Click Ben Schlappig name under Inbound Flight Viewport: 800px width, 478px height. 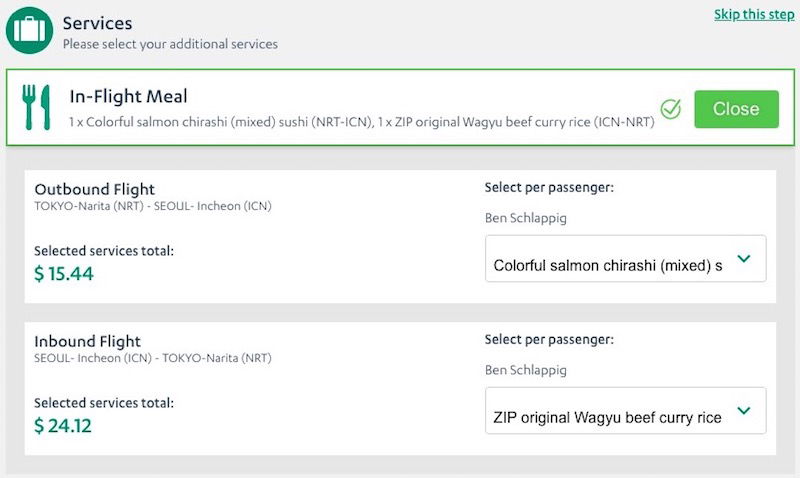tap(526, 370)
